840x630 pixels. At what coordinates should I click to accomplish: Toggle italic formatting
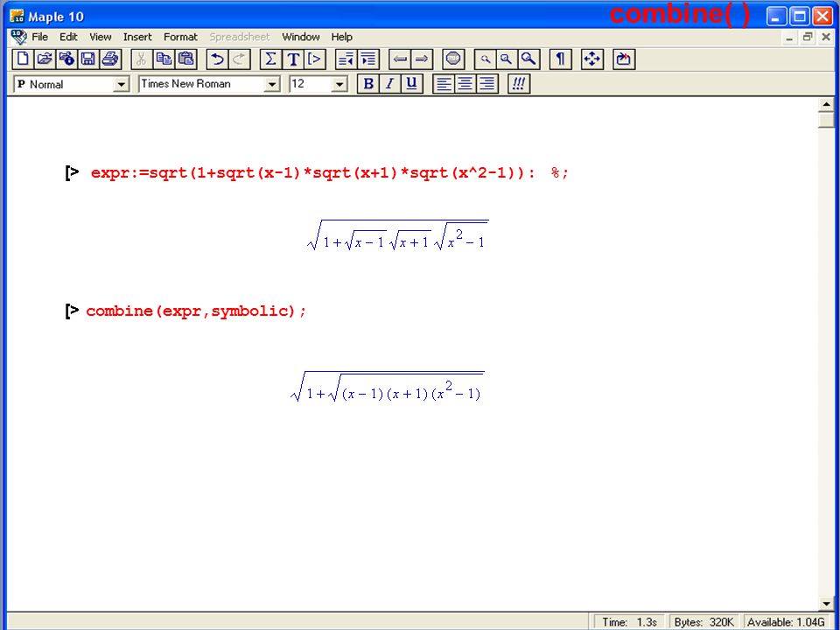coord(389,84)
